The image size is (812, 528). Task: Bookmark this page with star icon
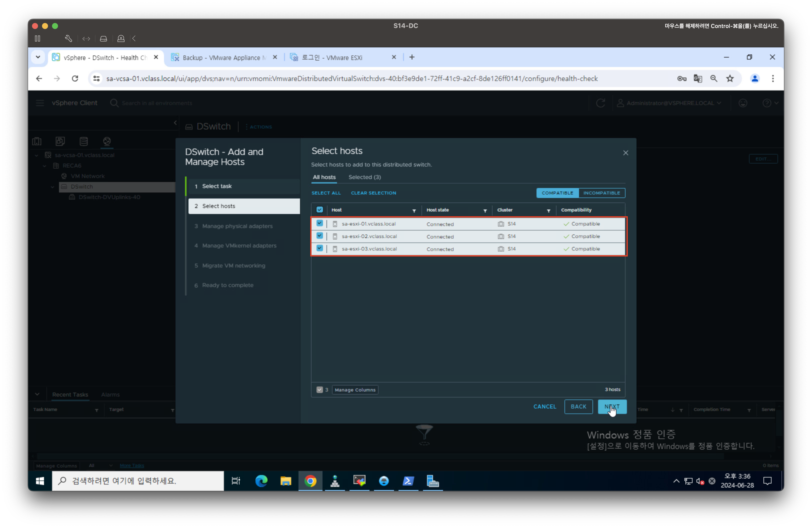tap(730, 79)
